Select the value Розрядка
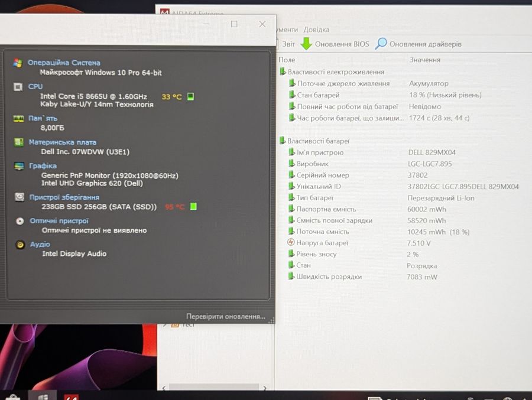Image resolution: width=532 pixels, height=400 pixels. 421,266
